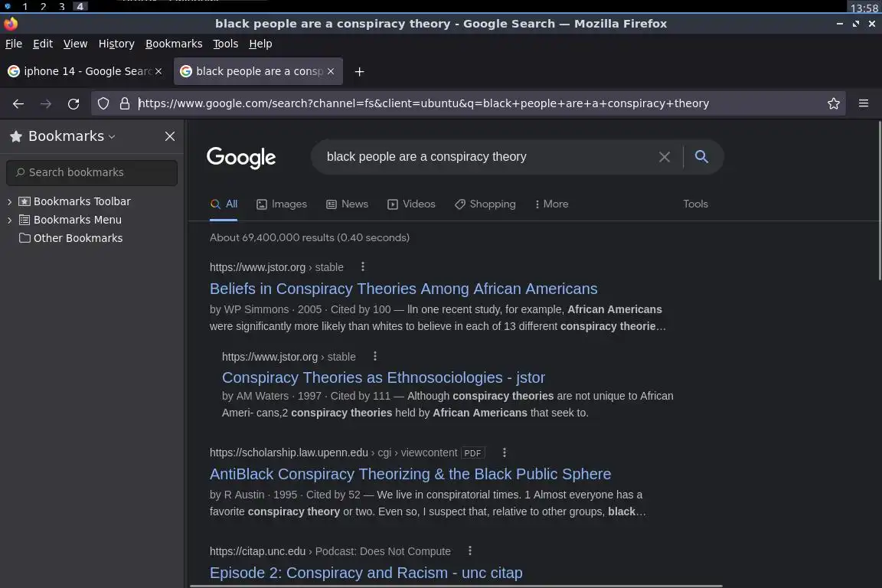
Task: Open Beliefs in Conspiracy Theories result
Action: (x=403, y=289)
